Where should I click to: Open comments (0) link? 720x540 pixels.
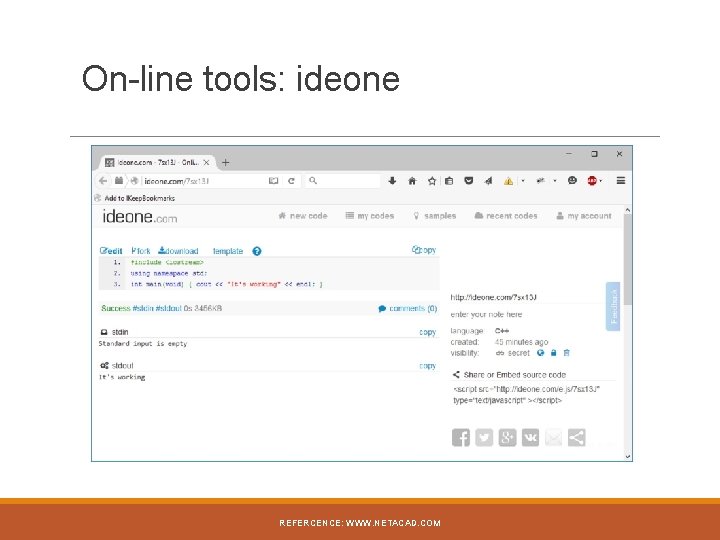click(x=408, y=309)
